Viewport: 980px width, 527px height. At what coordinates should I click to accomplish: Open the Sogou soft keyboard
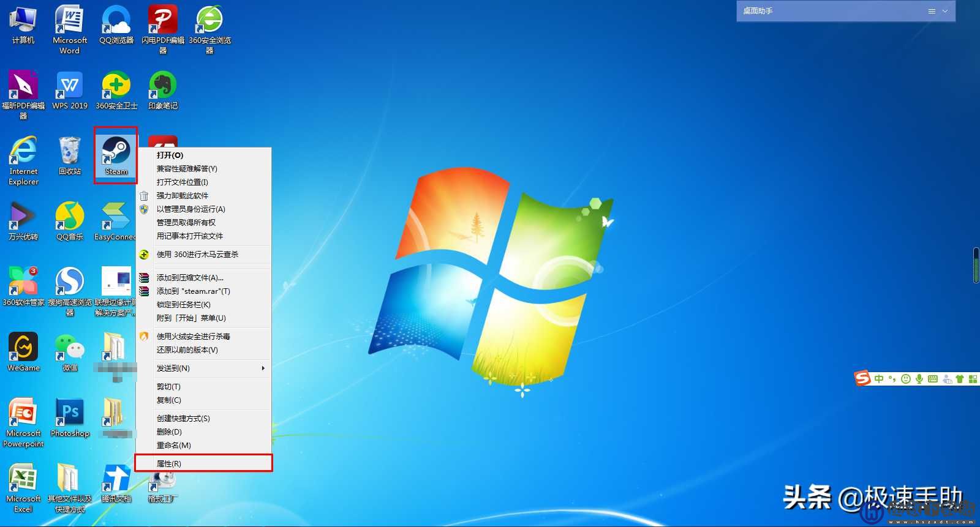pyautogui.click(x=933, y=379)
